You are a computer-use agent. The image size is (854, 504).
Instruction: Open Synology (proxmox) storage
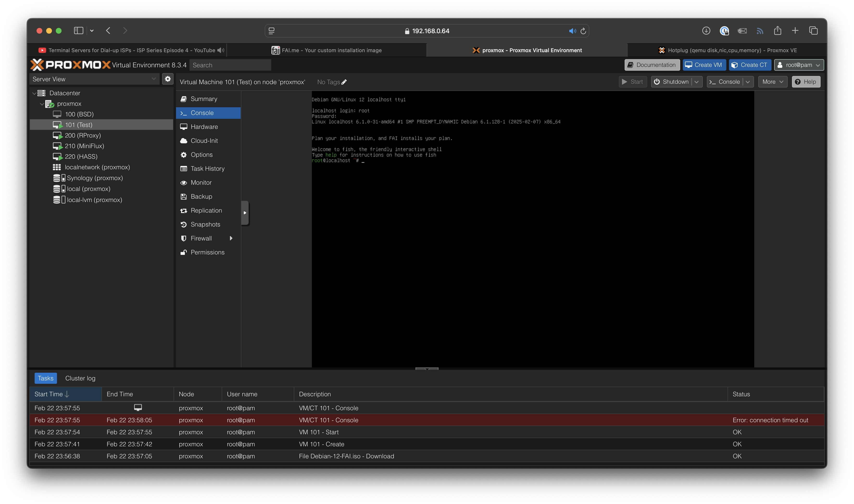coord(95,178)
